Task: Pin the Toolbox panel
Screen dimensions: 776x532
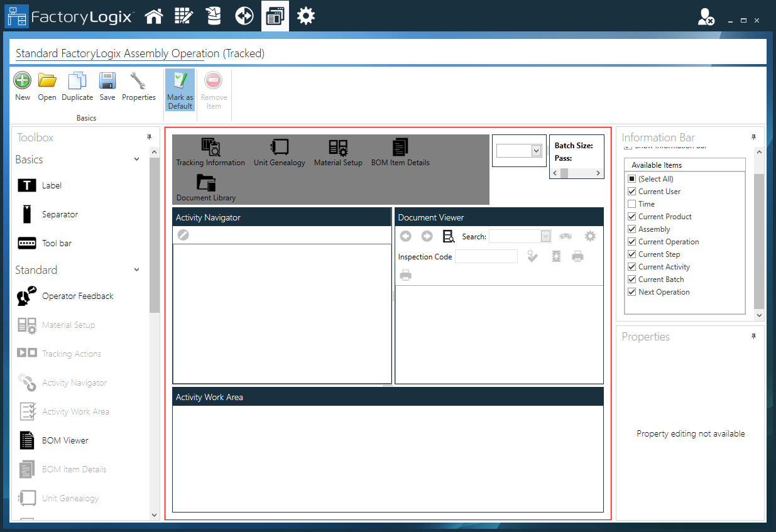Action: tap(149, 137)
